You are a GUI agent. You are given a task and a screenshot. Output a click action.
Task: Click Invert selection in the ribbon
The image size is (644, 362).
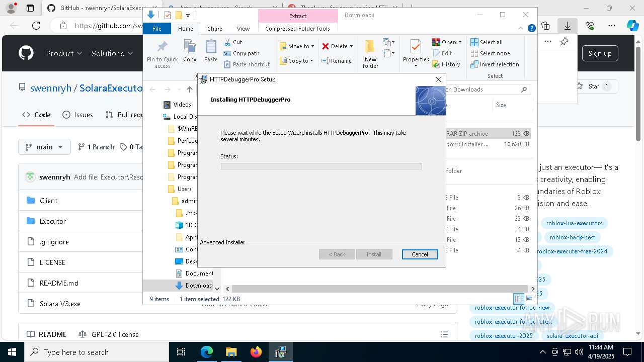(x=495, y=64)
